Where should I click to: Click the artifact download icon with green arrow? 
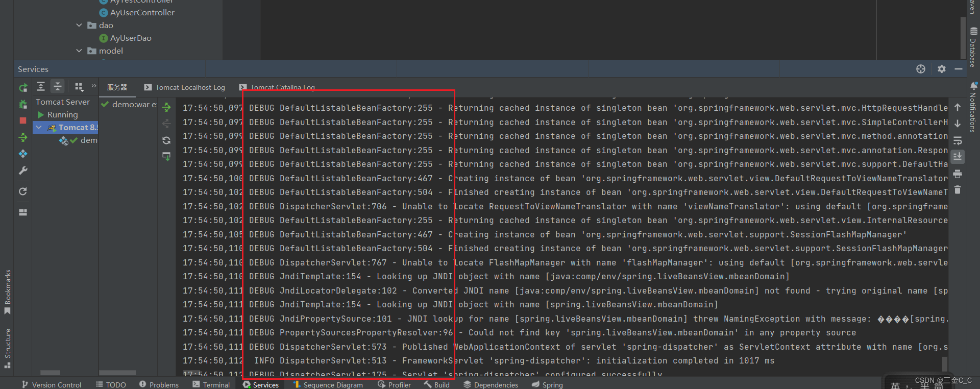click(166, 156)
